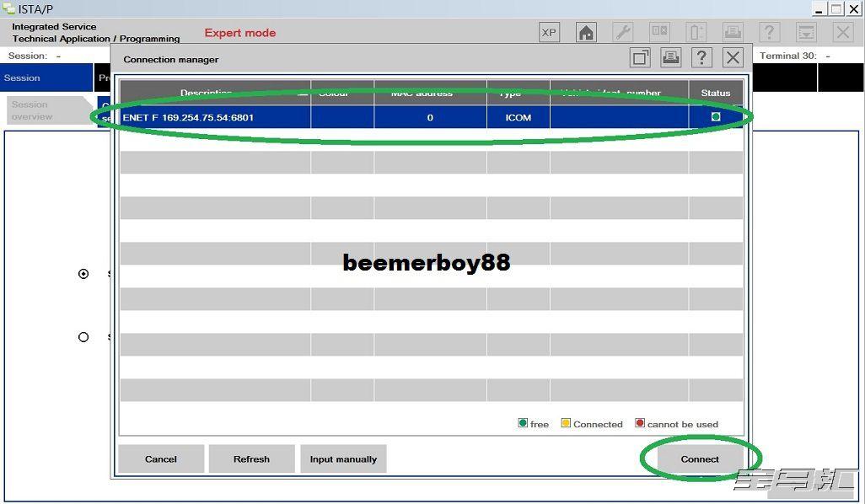Viewport: 865px width, 504px height.
Task: Click the printer icon in the main ISTA/P toolbar
Action: [x=733, y=33]
